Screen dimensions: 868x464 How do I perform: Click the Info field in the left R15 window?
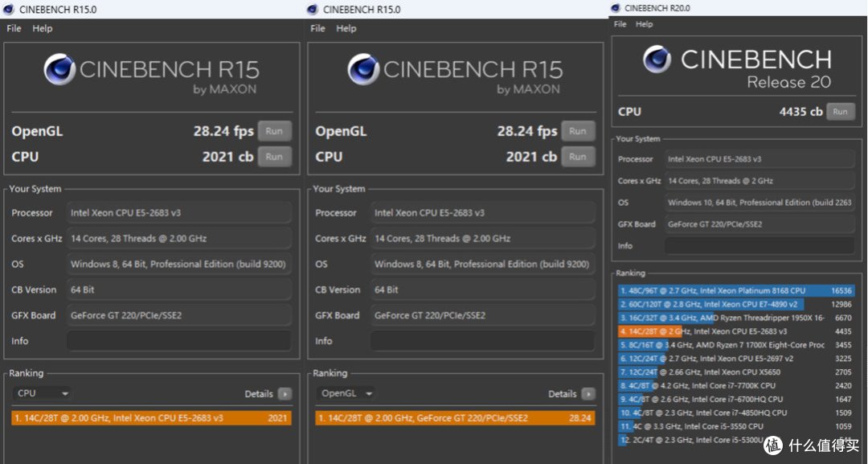pos(178,341)
